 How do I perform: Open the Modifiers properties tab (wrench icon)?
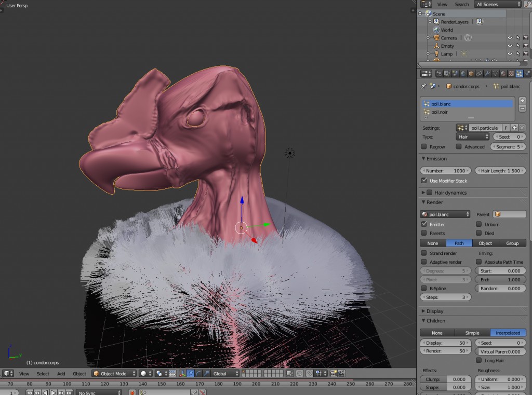point(488,73)
